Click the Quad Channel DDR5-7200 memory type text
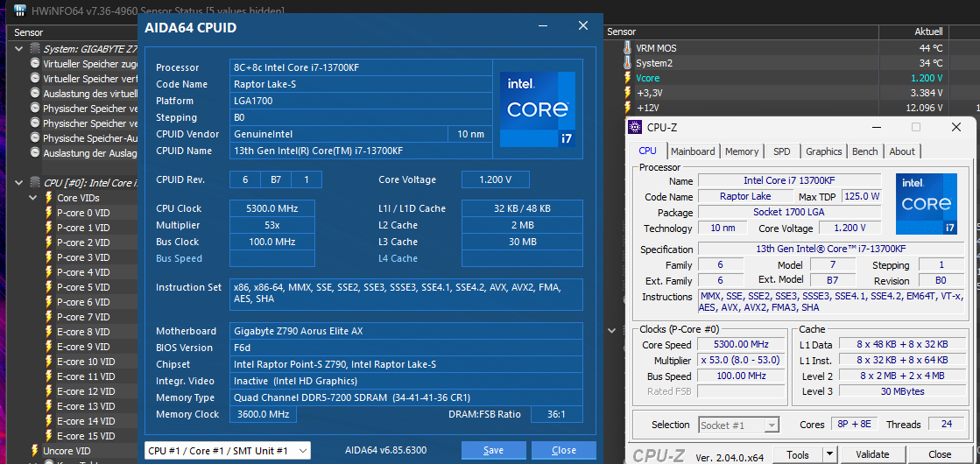Image resolution: width=980 pixels, height=464 pixels. click(x=352, y=397)
